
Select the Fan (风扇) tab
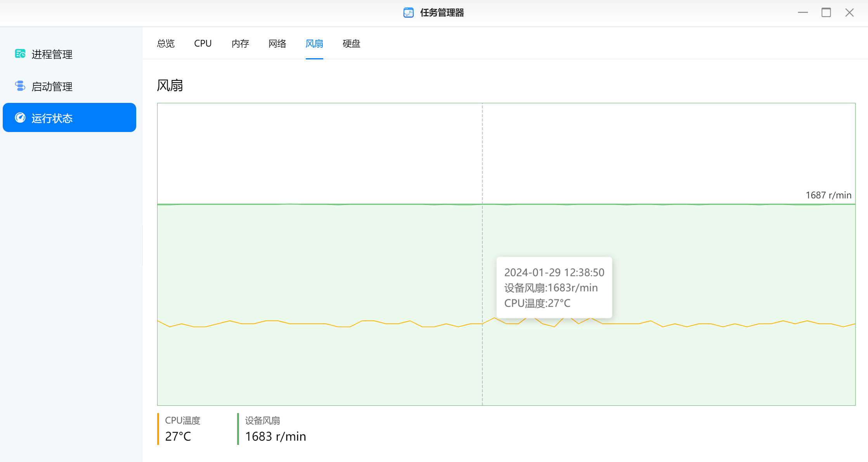[x=314, y=43]
